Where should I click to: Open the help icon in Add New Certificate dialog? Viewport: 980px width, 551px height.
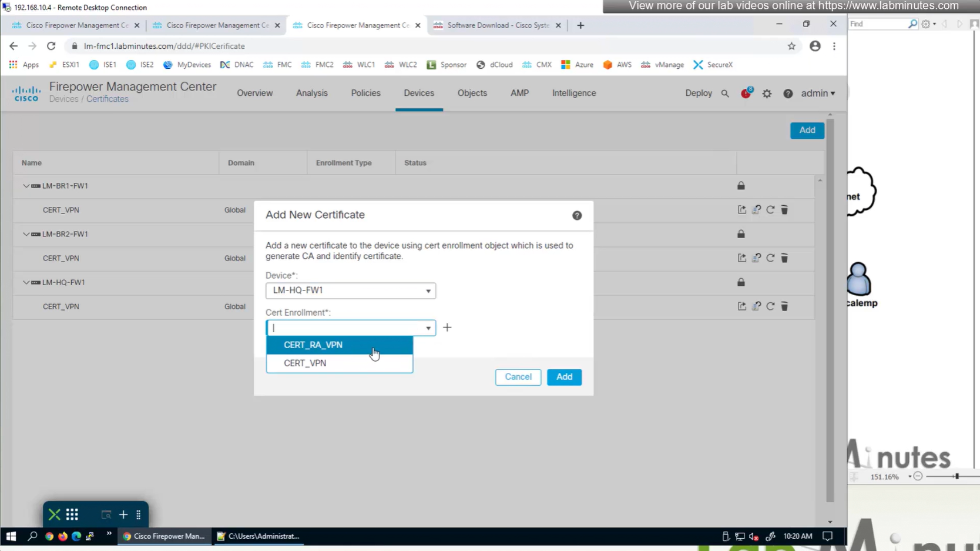(577, 216)
